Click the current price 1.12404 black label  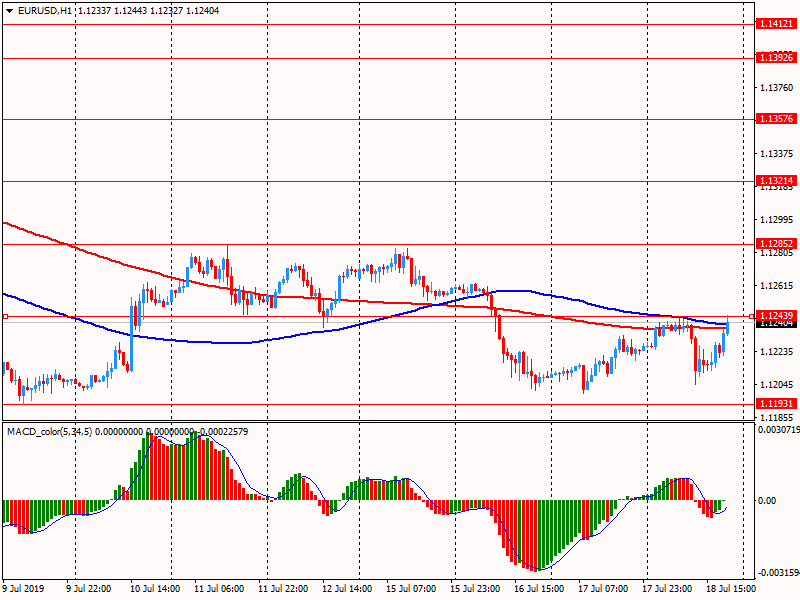click(x=776, y=323)
